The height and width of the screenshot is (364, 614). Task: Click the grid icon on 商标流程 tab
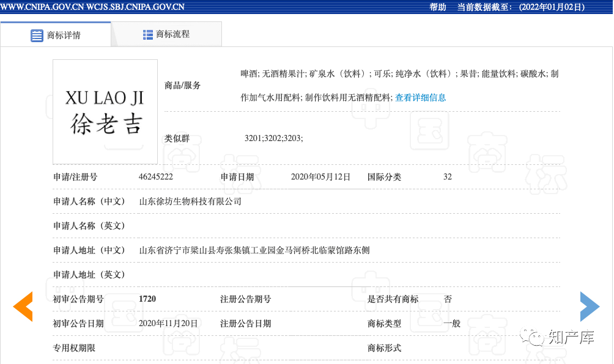(147, 35)
